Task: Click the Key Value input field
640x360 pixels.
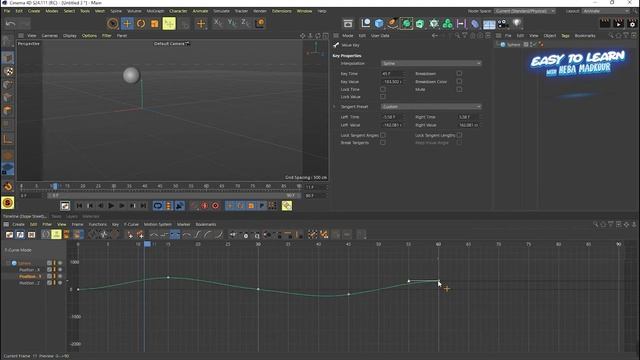Action: (393, 81)
